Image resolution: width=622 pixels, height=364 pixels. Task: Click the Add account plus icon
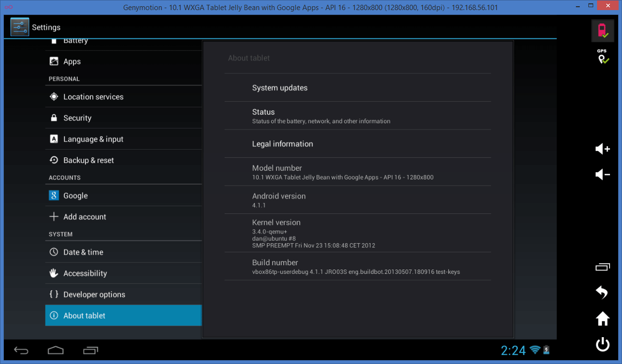(x=54, y=216)
